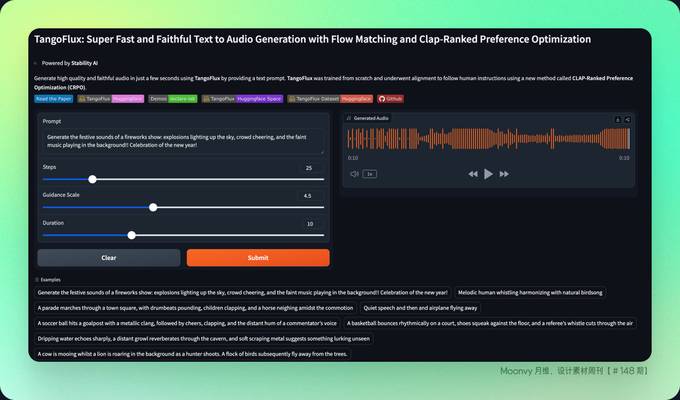Select the fireworks show example prompt
Screen dimensions: 680x400
pos(242,293)
